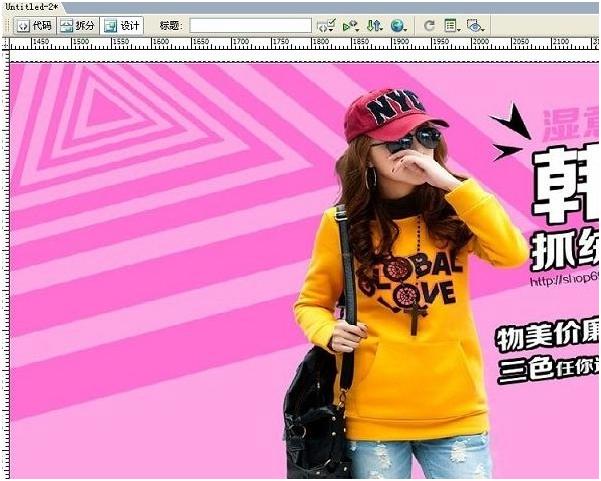The height and width of the screenshot is (481, 601).
Task: Click the Preview in Browser globe icon
Action: click(398, 25)
